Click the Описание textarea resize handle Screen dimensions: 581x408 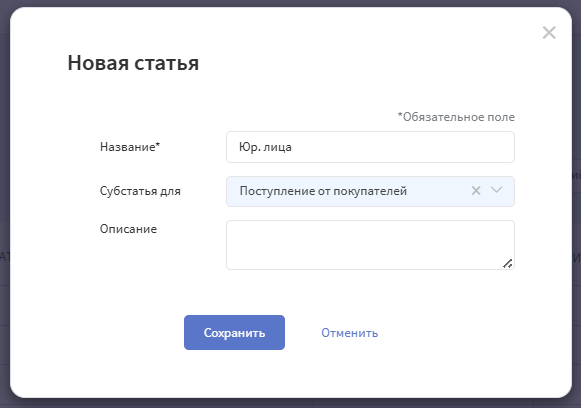508,263
